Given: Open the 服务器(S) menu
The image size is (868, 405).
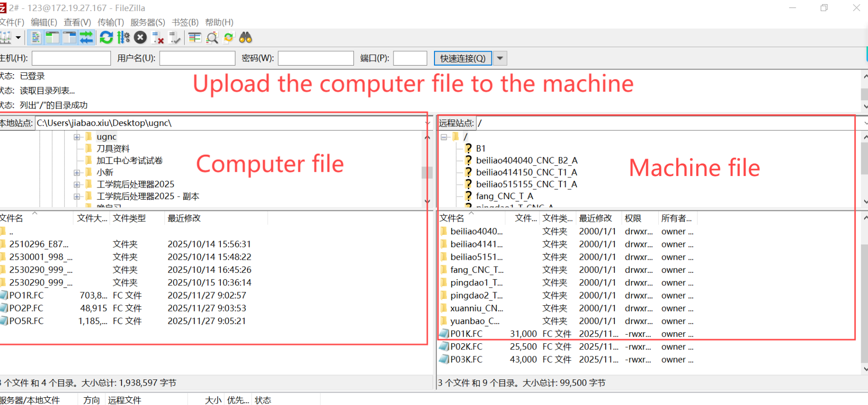Looking at the screenshot, I should pyautogui.click(x=148, y=22).
